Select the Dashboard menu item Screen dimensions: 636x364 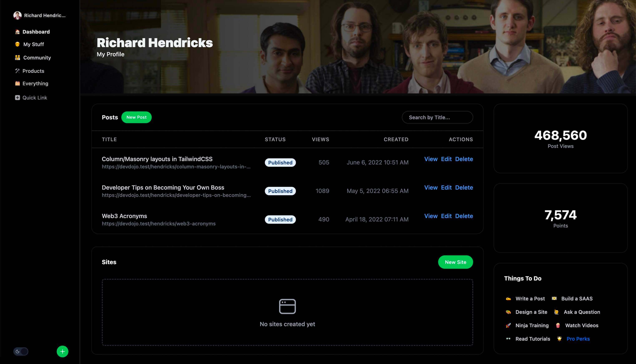click(x=37, y=31)
